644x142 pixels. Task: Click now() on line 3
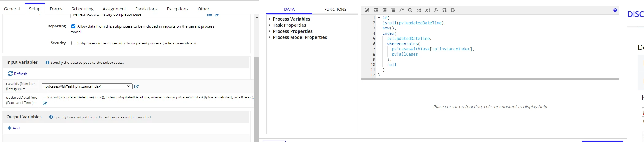[389, 28]
